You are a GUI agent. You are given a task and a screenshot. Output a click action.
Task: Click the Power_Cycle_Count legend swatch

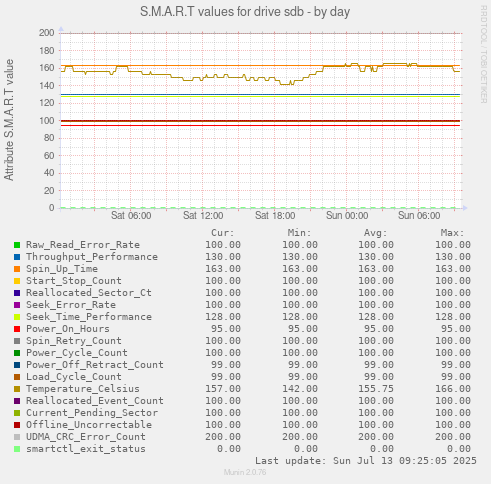[x=17, y=353]
